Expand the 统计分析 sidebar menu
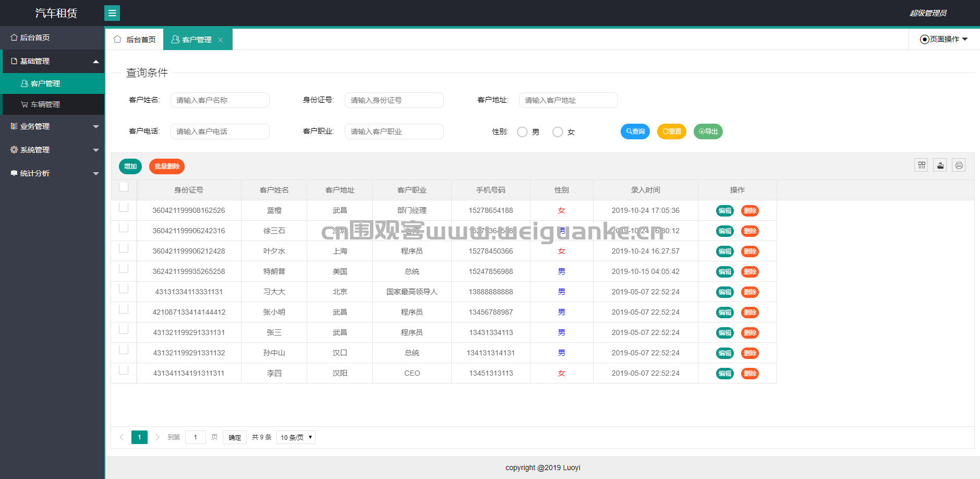The height and width of the screenshot is (479, 980). click(x=52, y=173)
